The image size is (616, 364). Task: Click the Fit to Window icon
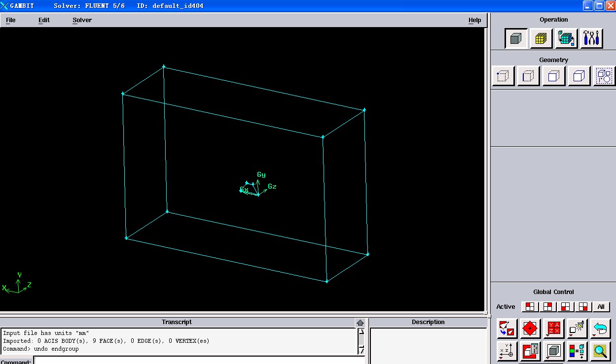(x=507, y=329)
